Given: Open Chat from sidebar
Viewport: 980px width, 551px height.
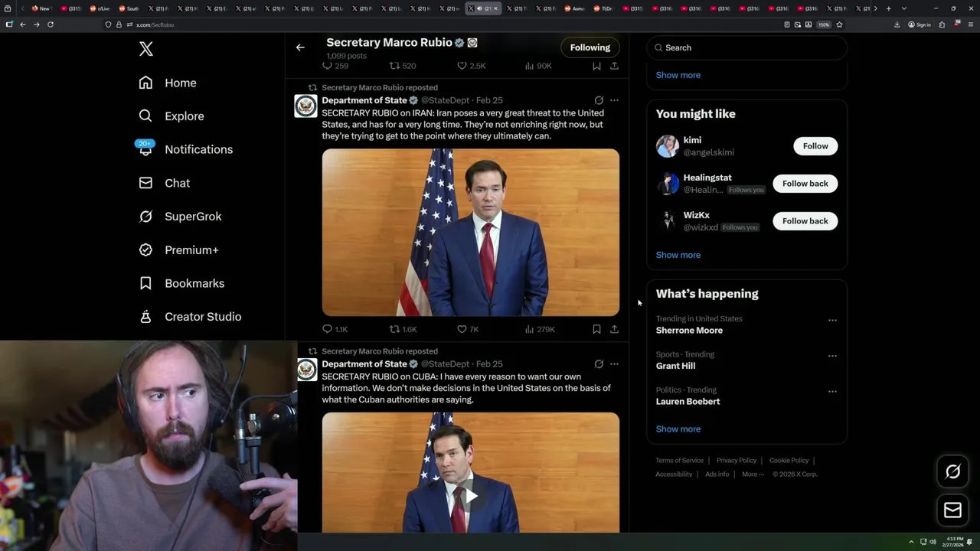Looking at the screenshot, I should [164, 183].
